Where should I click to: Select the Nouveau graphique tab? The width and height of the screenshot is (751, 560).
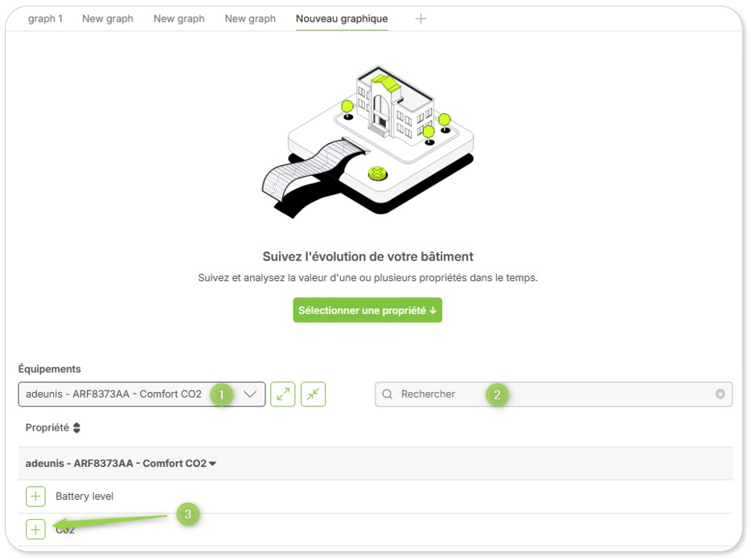point(342,18)
